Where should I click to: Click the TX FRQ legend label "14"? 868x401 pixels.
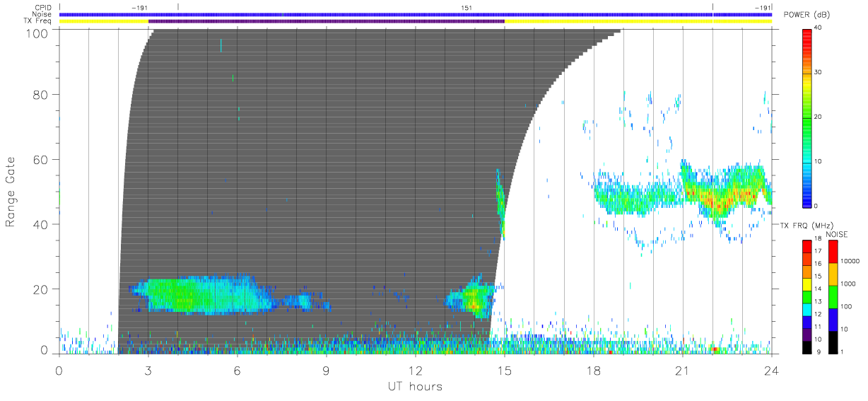tap(819, 290)
